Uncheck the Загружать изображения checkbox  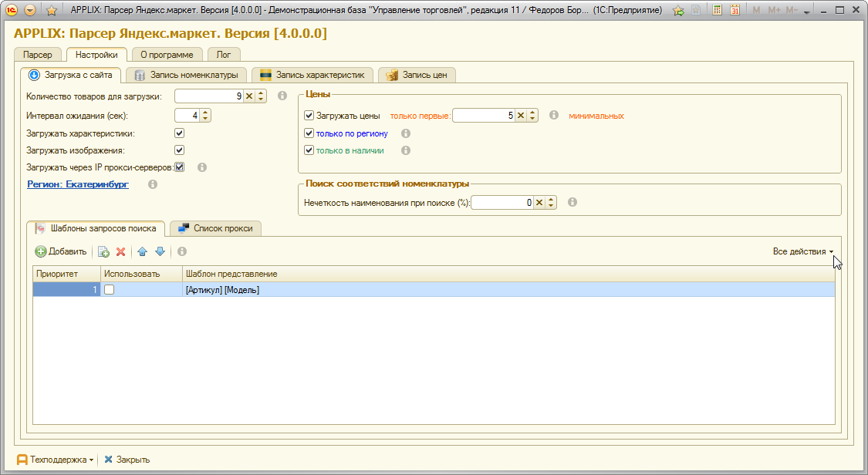tap(179, 150)
